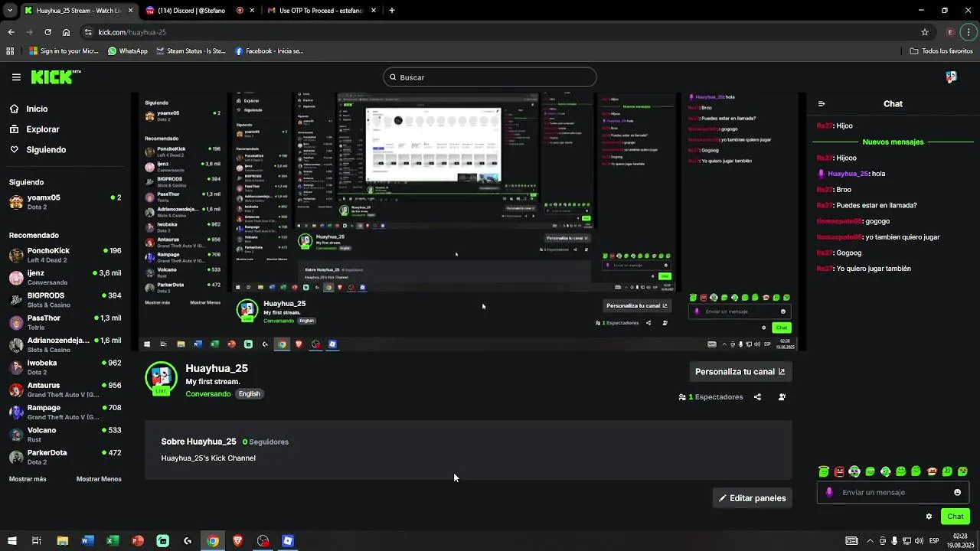Viewport: 980px width, 551px height.
Task: Bookmark this page with star icon
Action: tap(925, 32)
